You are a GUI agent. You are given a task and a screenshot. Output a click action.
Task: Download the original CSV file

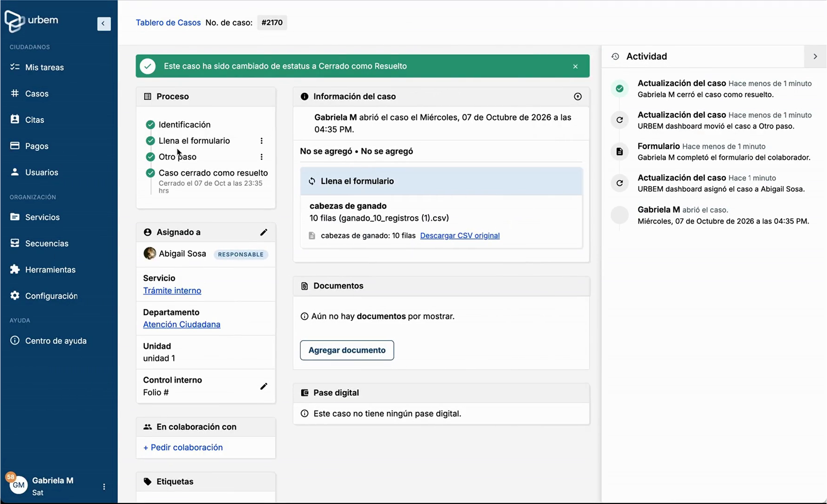tap(460, 236)
